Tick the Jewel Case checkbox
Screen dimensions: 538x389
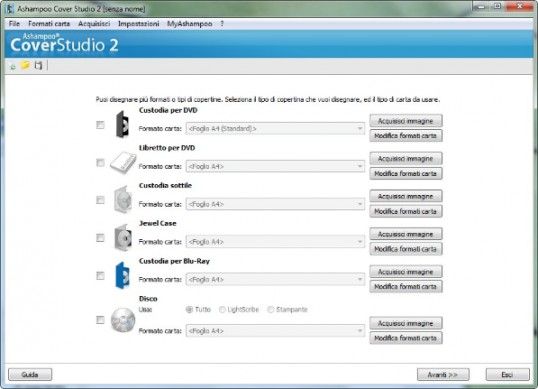[100, 238]
